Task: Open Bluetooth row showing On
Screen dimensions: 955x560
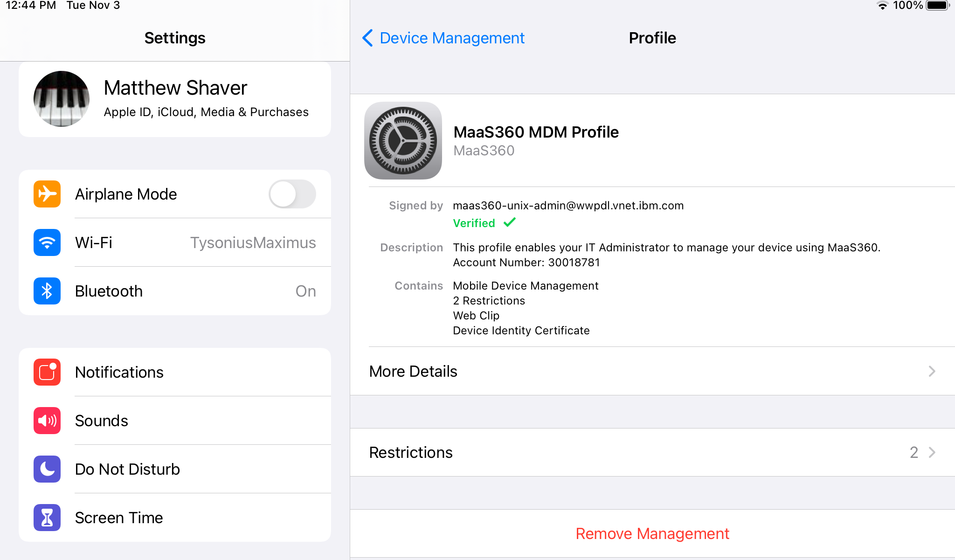Action: [305, 291]
